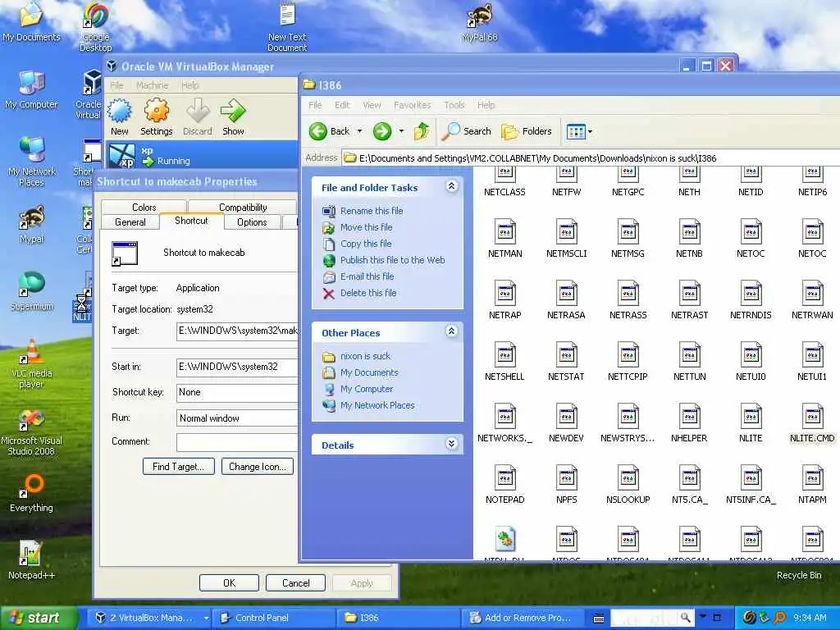The height and width of the screenshot is (630, 840).
Task: Open Machine menu in VirtualBox Manager
Action: point(152,85)
